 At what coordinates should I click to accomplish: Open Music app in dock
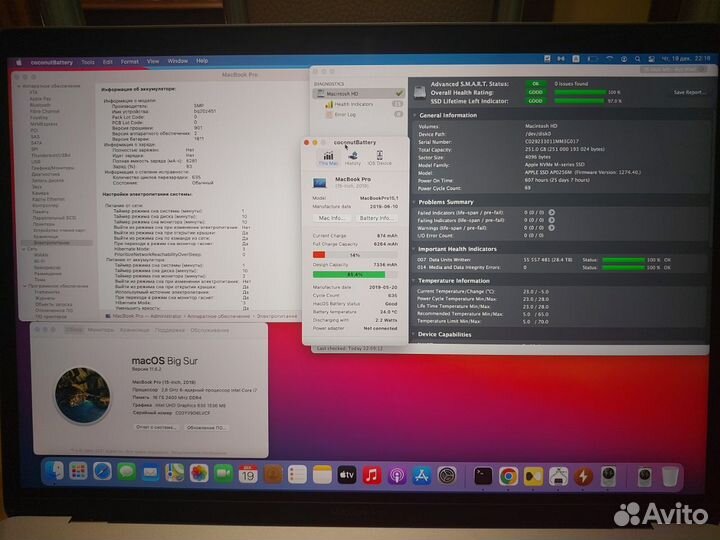[x=372, y=476]
